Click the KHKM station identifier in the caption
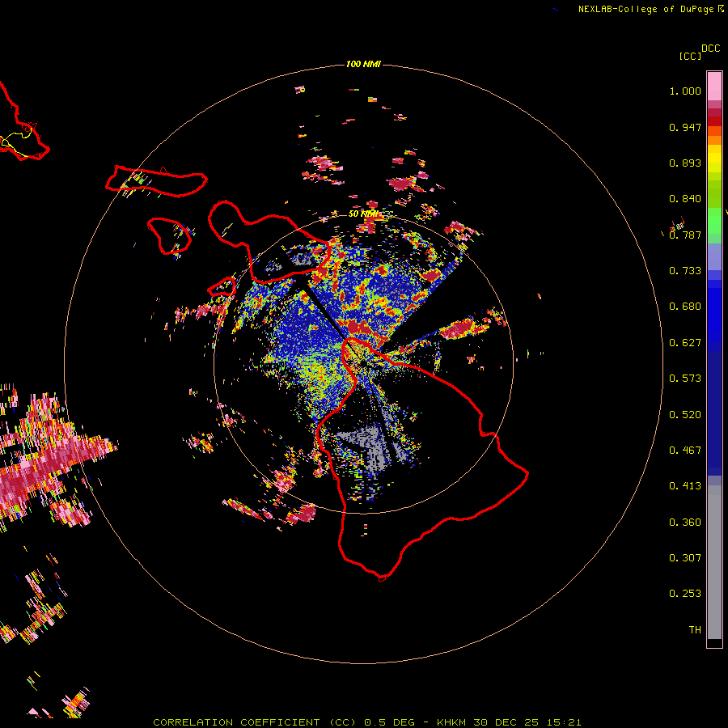 click(x=451, y=722)
